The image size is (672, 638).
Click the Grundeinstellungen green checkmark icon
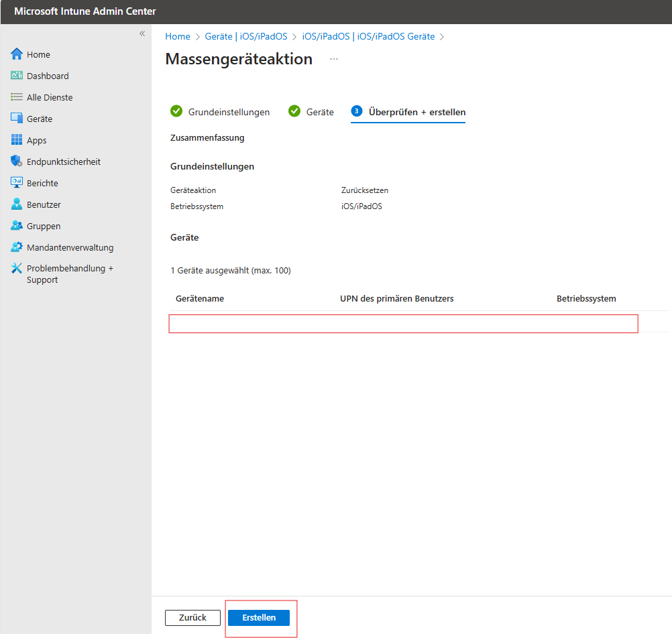pyautogui.click(x=176, y=111)
